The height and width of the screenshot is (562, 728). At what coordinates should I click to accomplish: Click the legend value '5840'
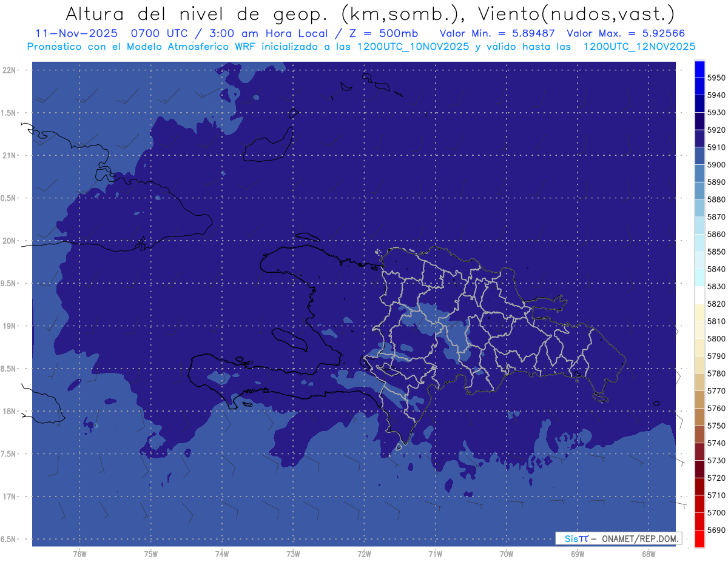click(x=716, y=269)
